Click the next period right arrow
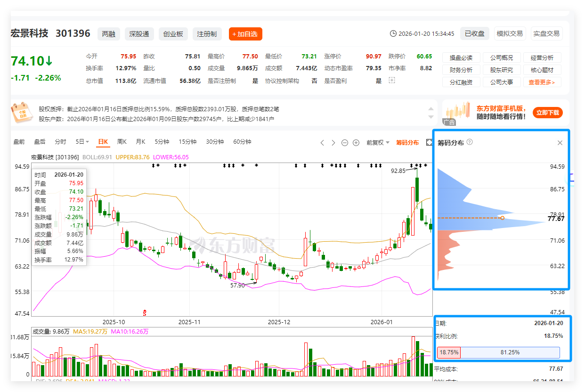Image resolution: width=585 pixels, height=392 pixels. point(333,142)
